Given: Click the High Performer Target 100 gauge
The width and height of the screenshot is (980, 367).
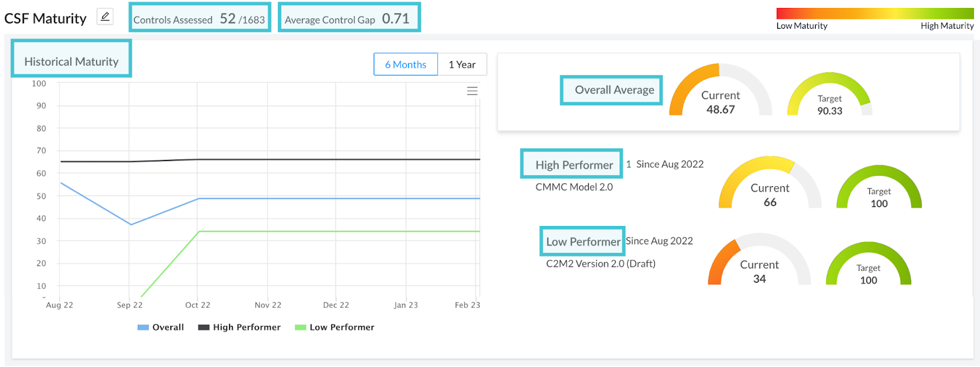Looking at the screenshot, I should coord(879,187).
